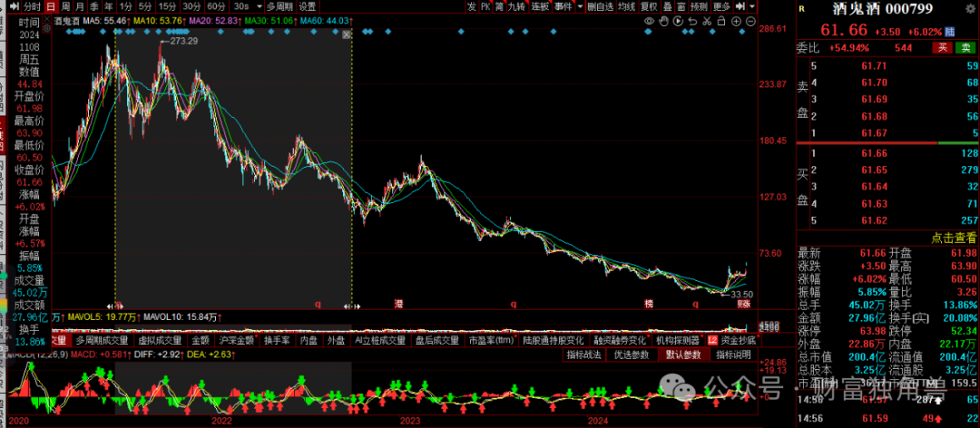The width and height of the screenshot is (980, 428).
Task: Open 点击查看 link
Action: (x=953, y=238)
